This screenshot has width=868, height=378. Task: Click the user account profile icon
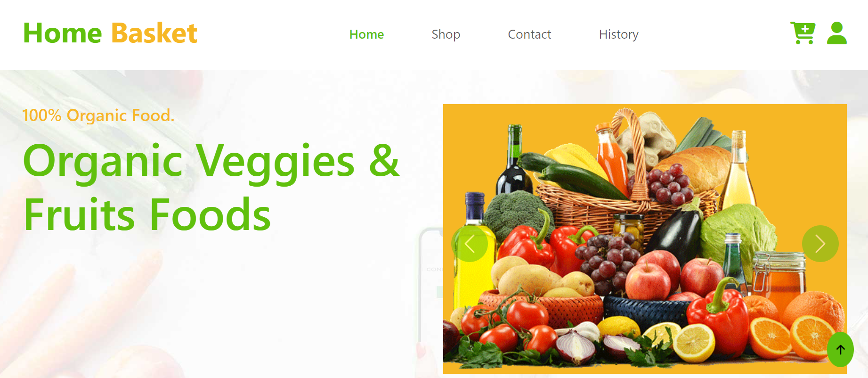point(837,33)
